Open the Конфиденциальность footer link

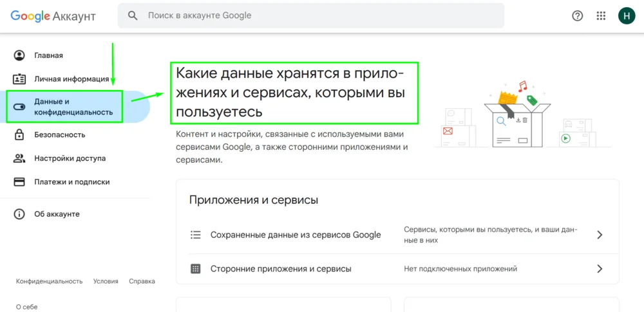pos(49,281)
